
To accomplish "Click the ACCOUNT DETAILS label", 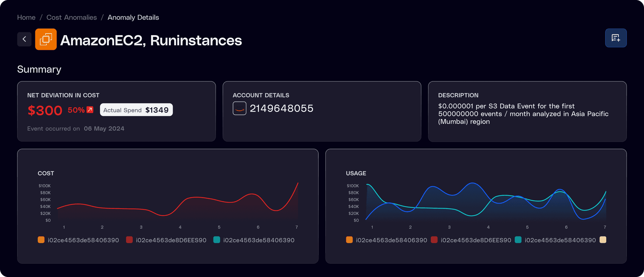I will pyautogui.click(x=261, y=95).
